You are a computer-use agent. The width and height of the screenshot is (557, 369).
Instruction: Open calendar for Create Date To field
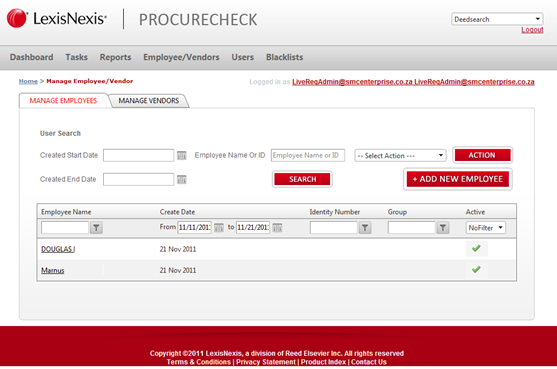277,227
